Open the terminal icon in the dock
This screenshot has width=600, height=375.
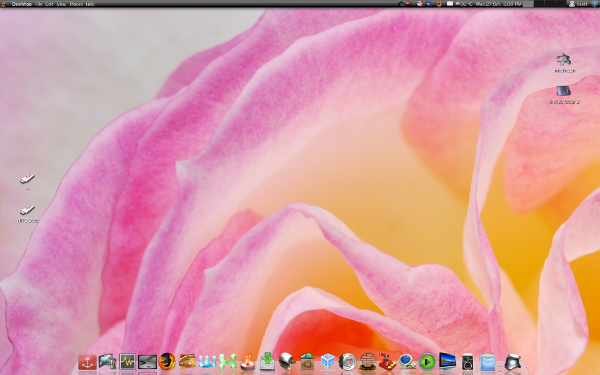[147, 362]
